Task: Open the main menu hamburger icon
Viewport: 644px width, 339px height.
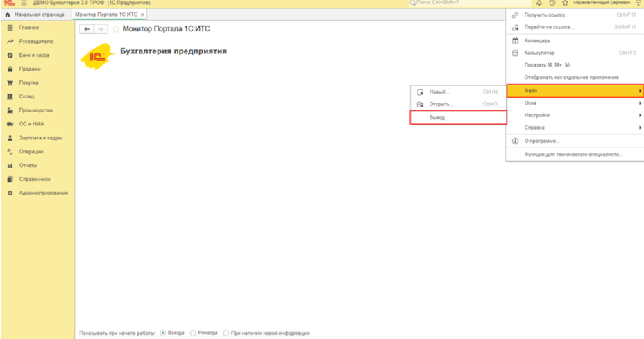Action: click(24, 3)
